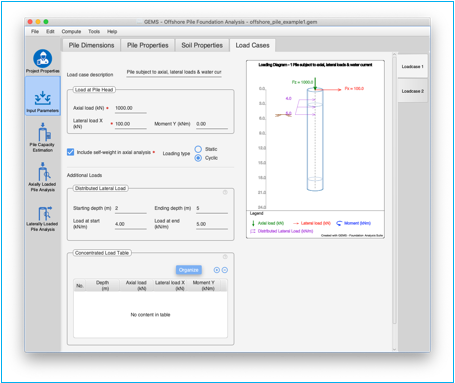Click Moment Y (kNm) column header

point(203,286)
